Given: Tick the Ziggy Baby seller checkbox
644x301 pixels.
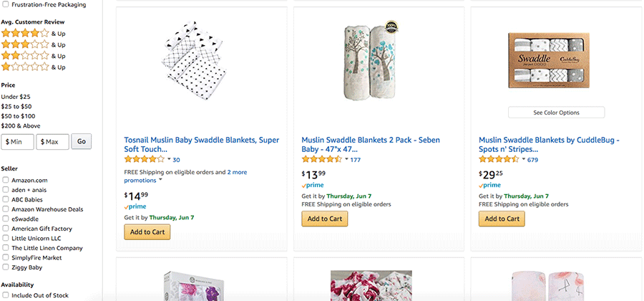Looking at the screenshot, I should 6,267.
